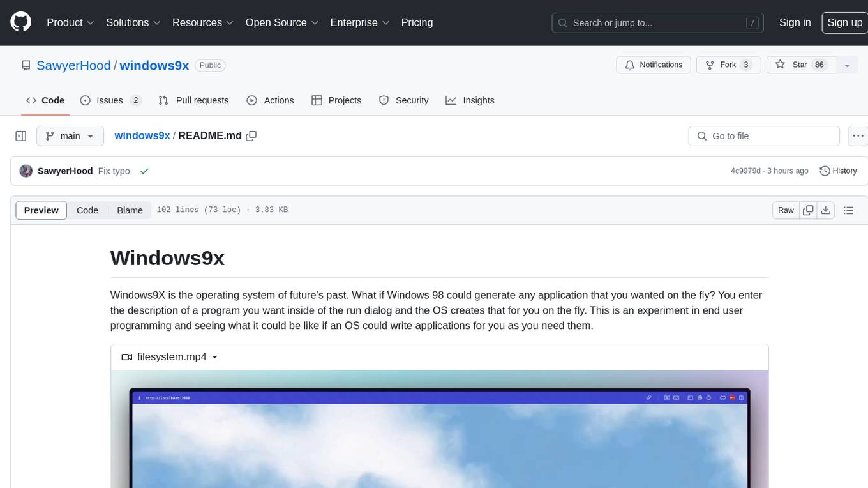Image resolution: width=868 pixels, height=488 pixels.
Task: Open SawyerHood avatar in commit row
Action: [x=26, y=171]
